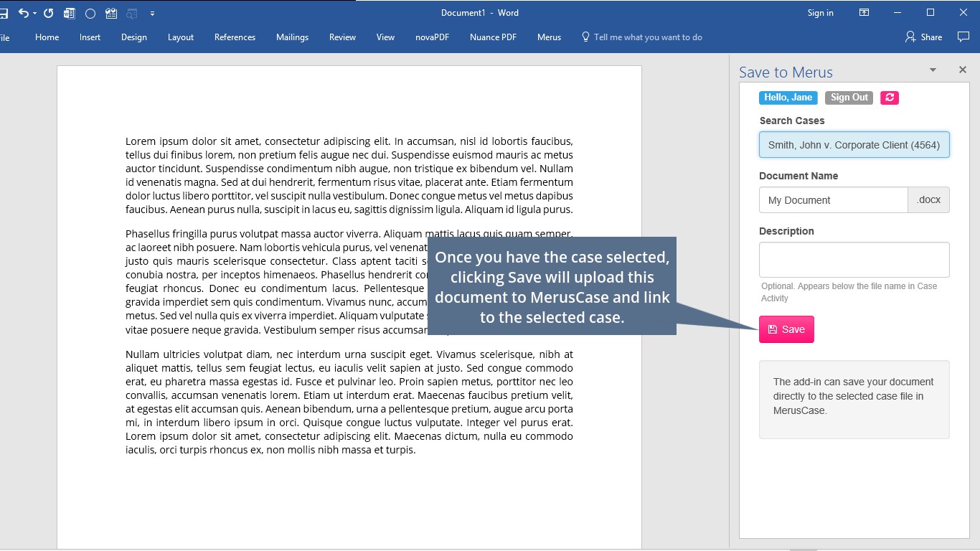This screenshot has height=551, width=980.
Task: Open the Merus ribbon tab
Action: [550, 37]
